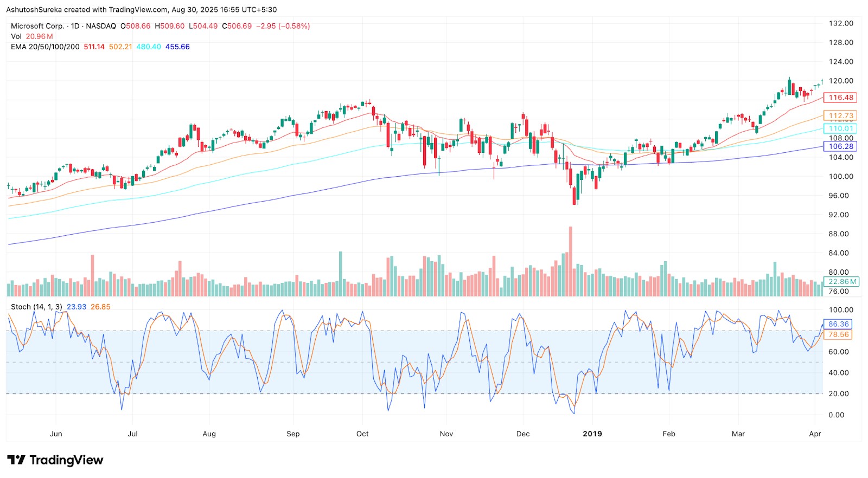Click the blue 86.36 stochastic axis tag
This screenshot has height=478, width=868.
coord(838,324)
